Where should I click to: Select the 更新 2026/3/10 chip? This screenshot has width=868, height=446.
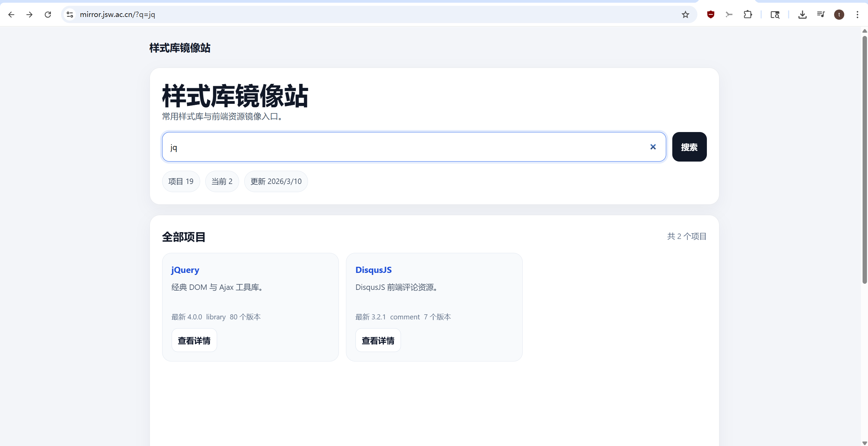point(276,181)
